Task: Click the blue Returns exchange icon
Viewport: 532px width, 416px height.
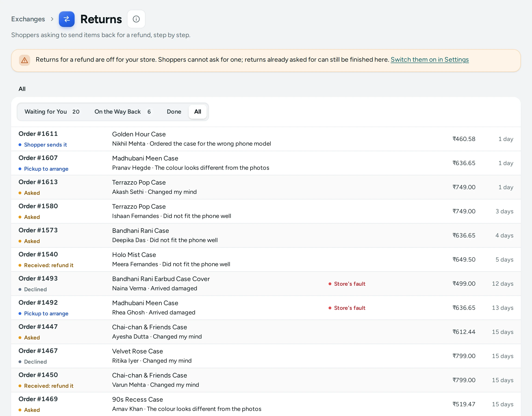Action: [66, 19]
